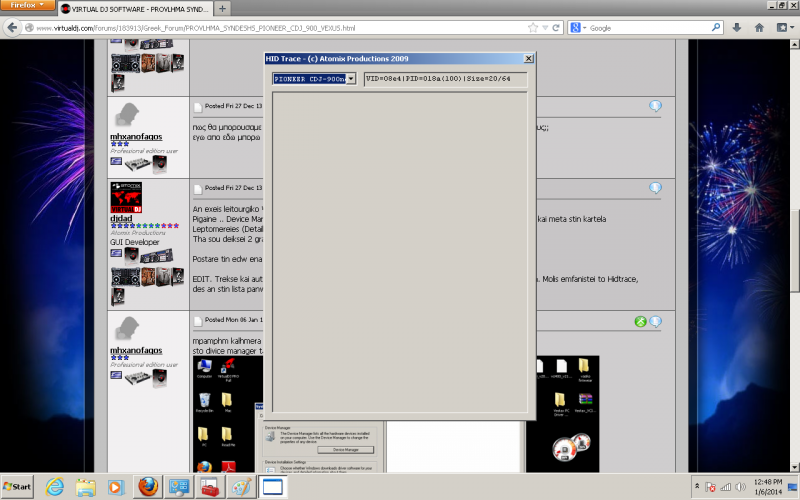The image size is (800, 500).
Task: Open the Downloads arrow icon
Action: tap(737, 28)
